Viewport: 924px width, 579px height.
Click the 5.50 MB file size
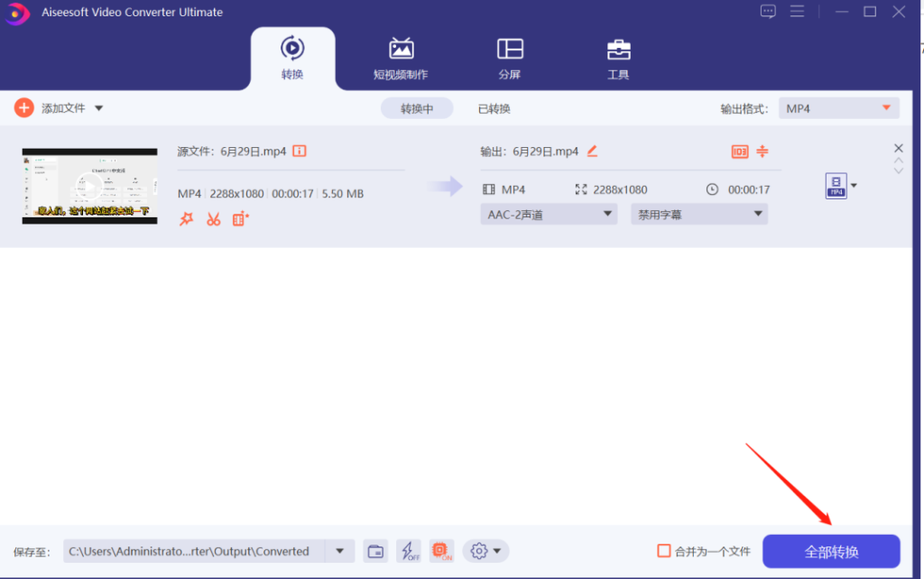click(x=342, y=194)
